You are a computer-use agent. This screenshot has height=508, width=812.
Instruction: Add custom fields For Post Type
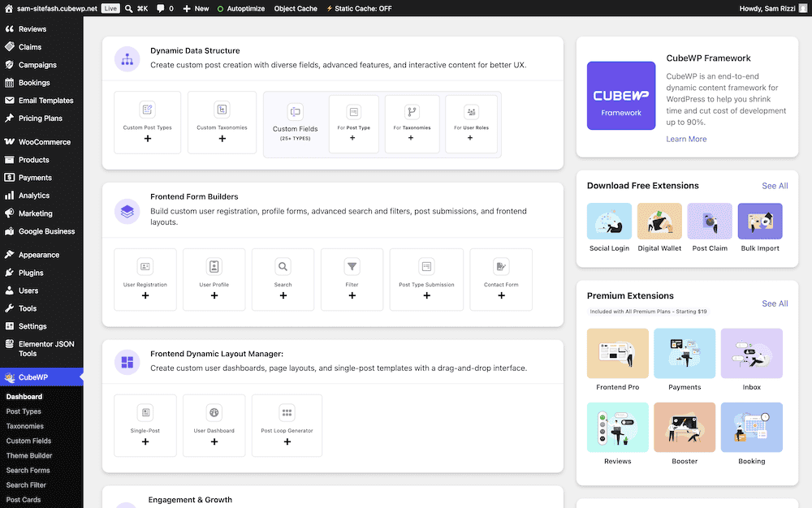coord(354,124)
